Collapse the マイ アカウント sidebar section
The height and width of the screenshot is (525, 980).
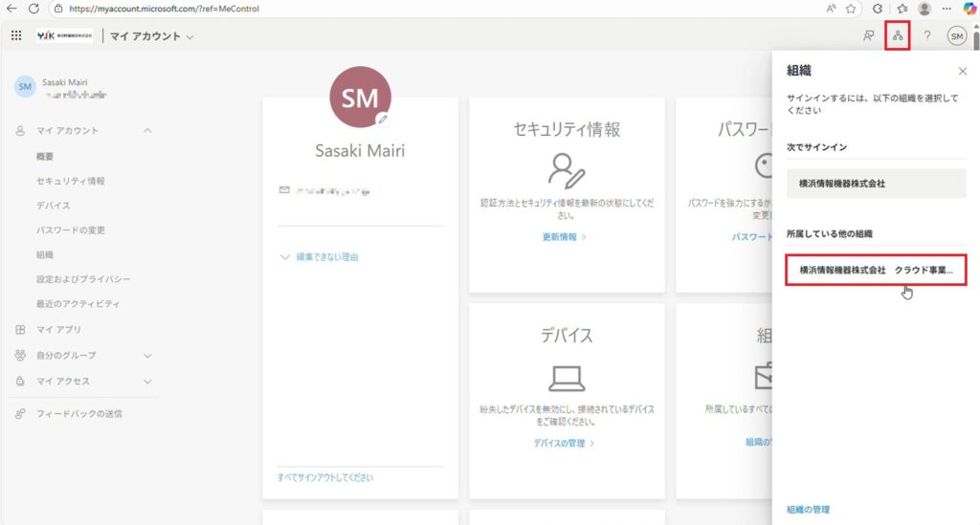click(x=146, y=131)
